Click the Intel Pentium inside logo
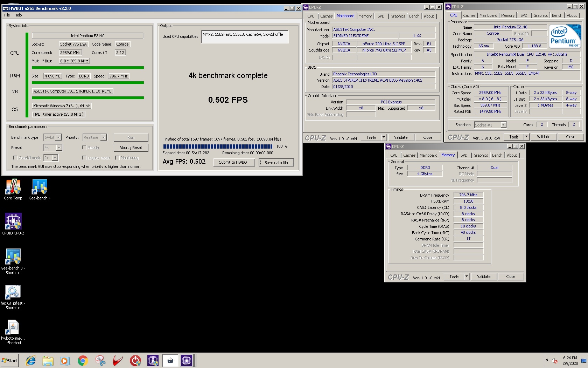This screenshot has height=368, width=588. pos(565,36)
